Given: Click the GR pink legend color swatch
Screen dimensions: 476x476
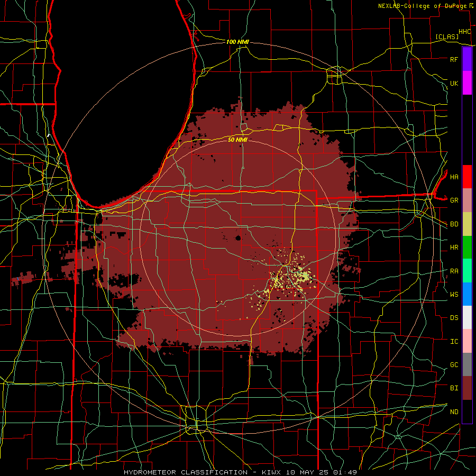Looking at the screenshot, I should [467, 200].
